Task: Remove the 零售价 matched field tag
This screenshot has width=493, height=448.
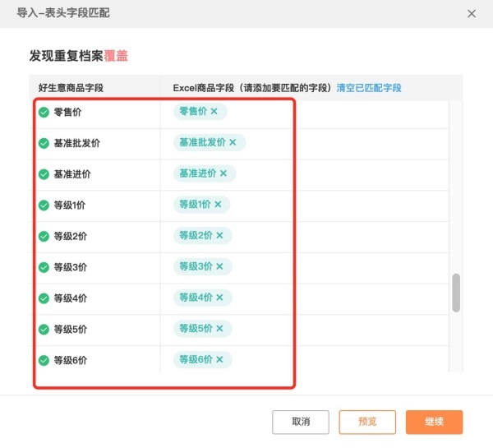Action: tap(214, 112)
